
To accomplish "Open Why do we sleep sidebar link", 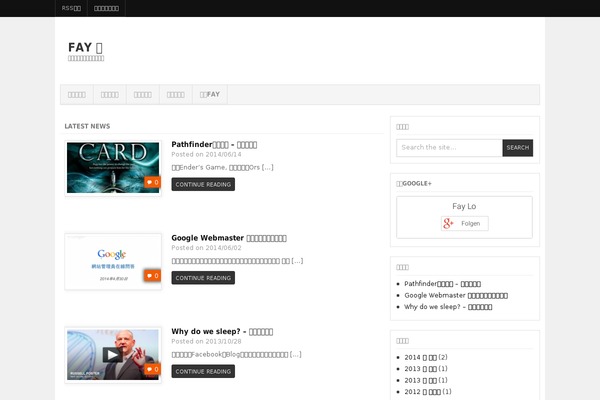I will (448, 307).
